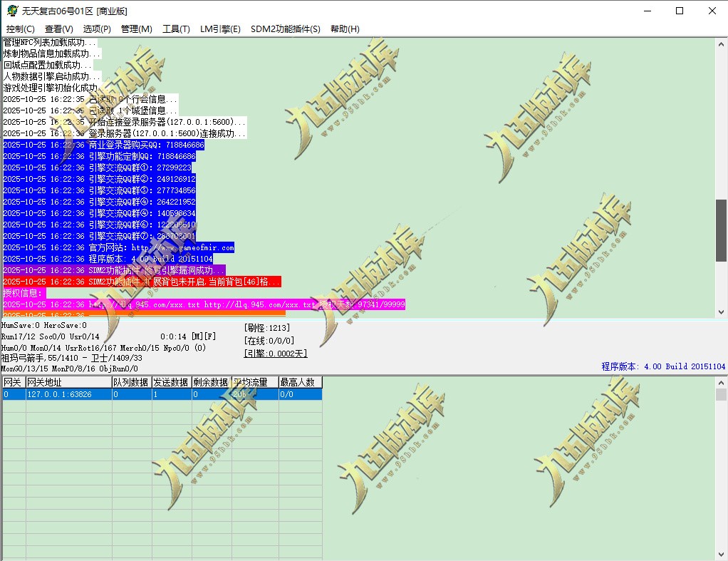This screenshot has height=561, width=728.
Task: Click the [在线:0/0/0] status text
Action: click(269, 341)
